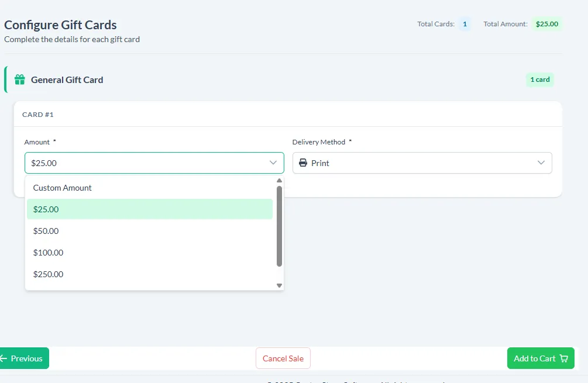Screen dimensions: 588x383
Task: Open the Delivery Method dropdown
Action: [422, 163]
